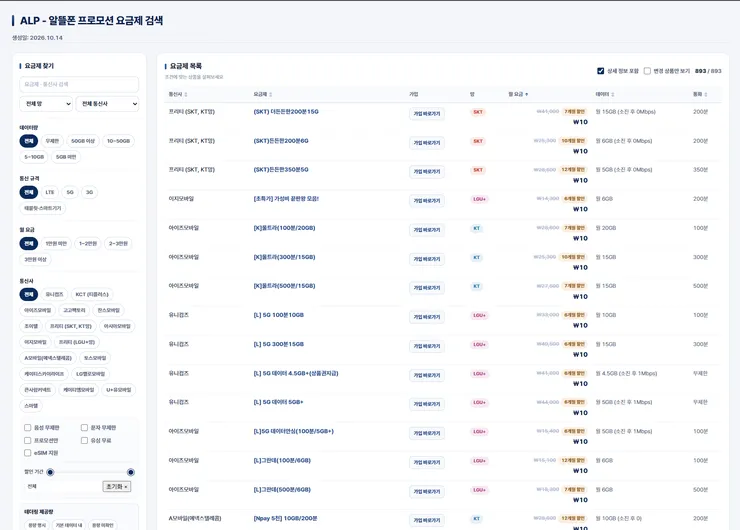Select the 5GB 미만 data filter

coord(66,157)
